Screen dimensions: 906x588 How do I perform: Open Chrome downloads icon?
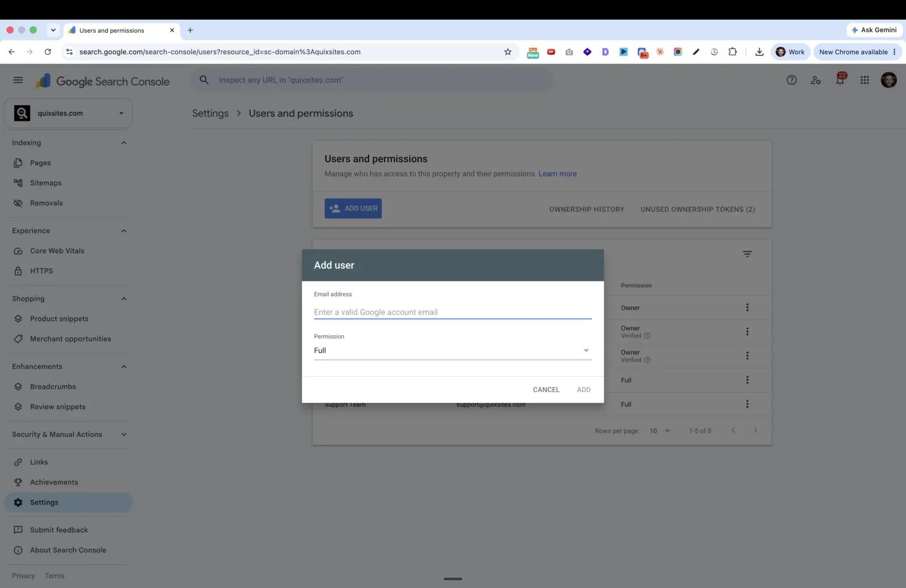click(759, 51)
